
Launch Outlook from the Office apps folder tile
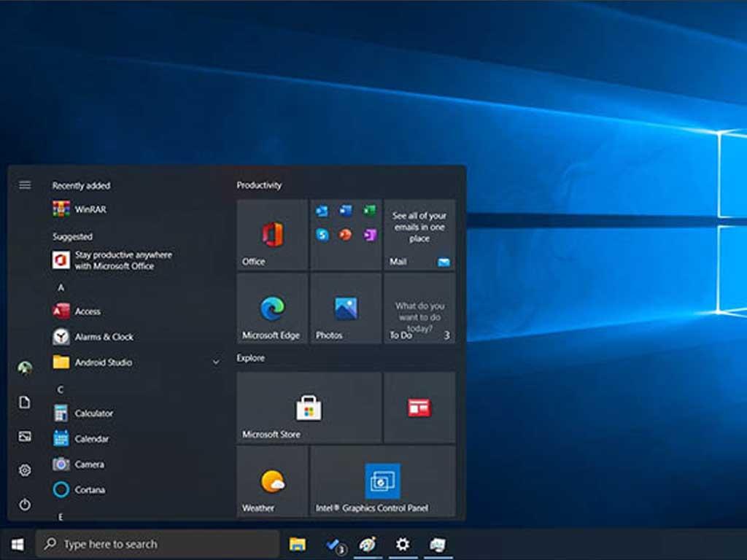coord(322,211)
